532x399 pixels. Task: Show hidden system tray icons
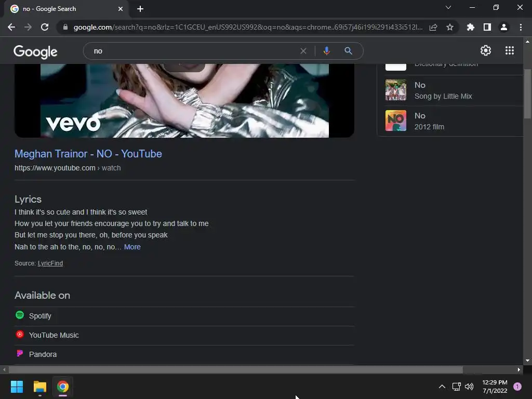click(x=442, y=387)
